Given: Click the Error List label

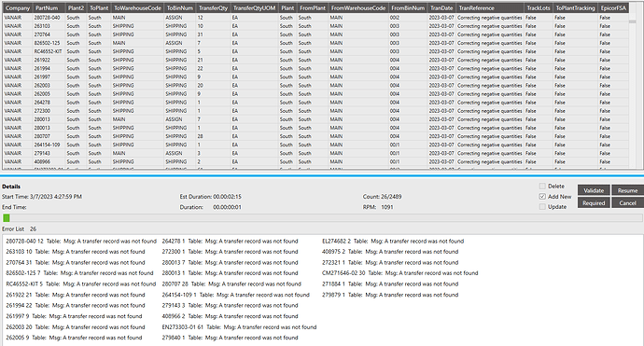Looking at the screenshot, I should pyautogui.click(x=13, y=229).
